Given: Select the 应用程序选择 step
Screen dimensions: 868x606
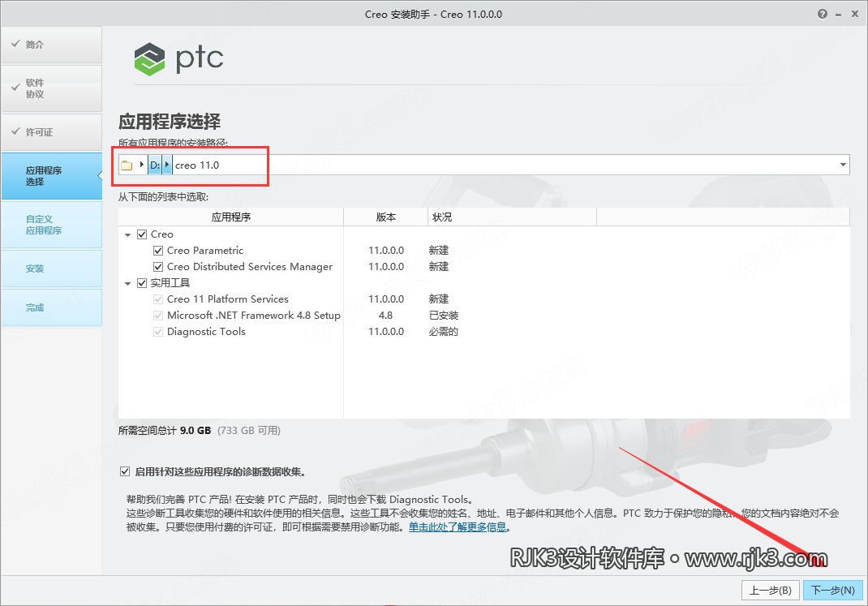Looking at the screenshot, I should [x=51, y=176].
